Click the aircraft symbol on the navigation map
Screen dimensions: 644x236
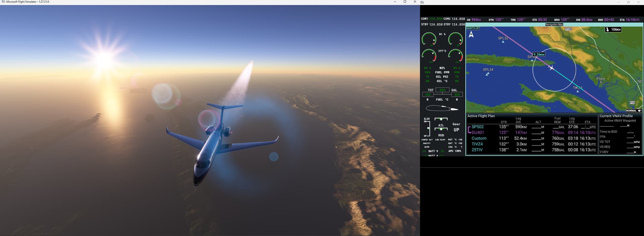point(551,68)
